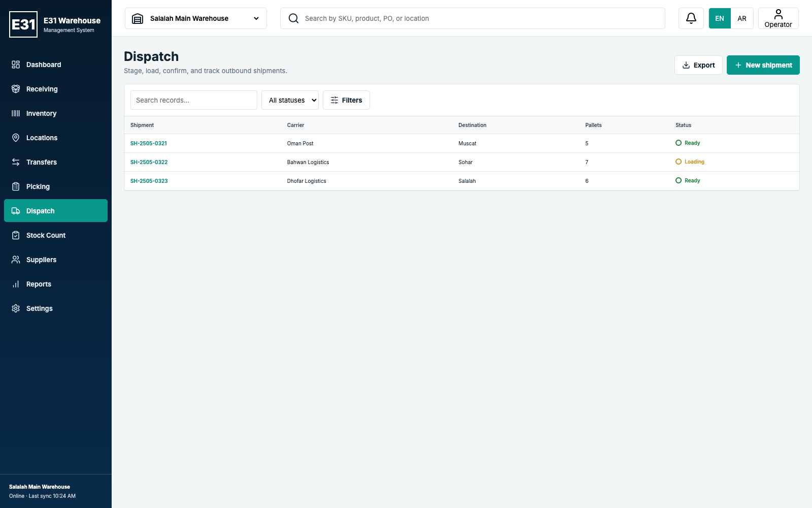Screen dimensions: 812x508
Task: Open the Transfers page
Action: (x=56, y=162)
